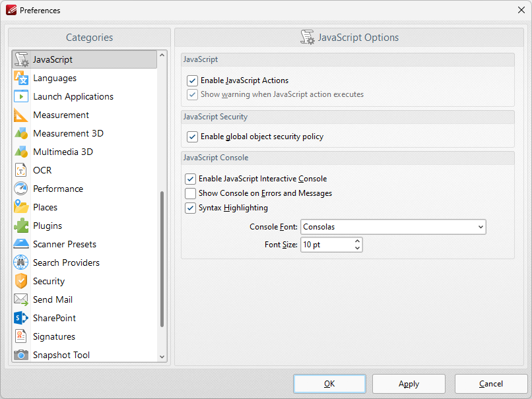Click the Send Mail envelope icon

coord(21,299)
